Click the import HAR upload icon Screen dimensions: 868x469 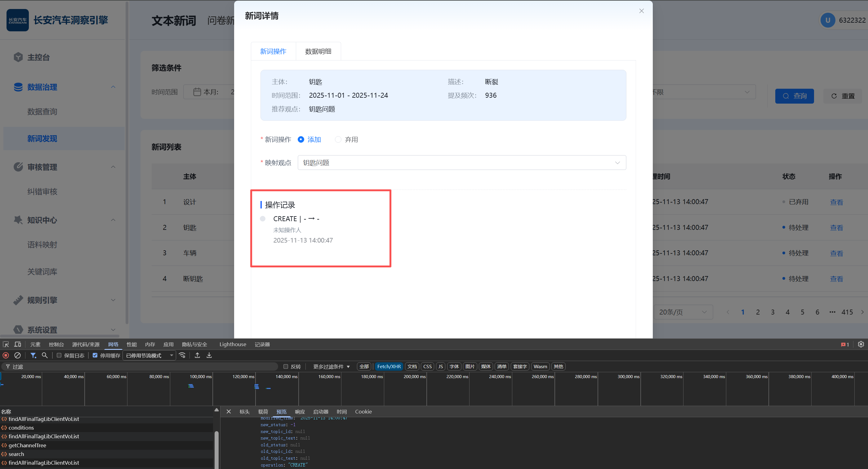point(198,355)
